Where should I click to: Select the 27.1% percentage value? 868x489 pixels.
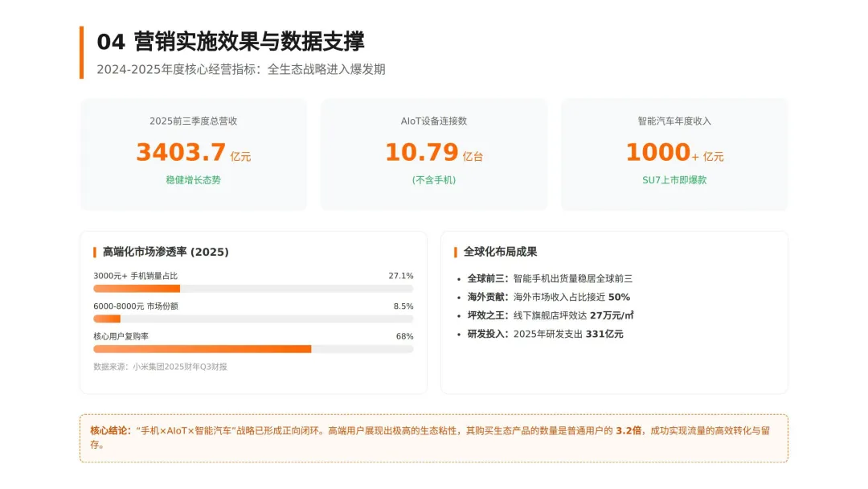click(401, 276)
